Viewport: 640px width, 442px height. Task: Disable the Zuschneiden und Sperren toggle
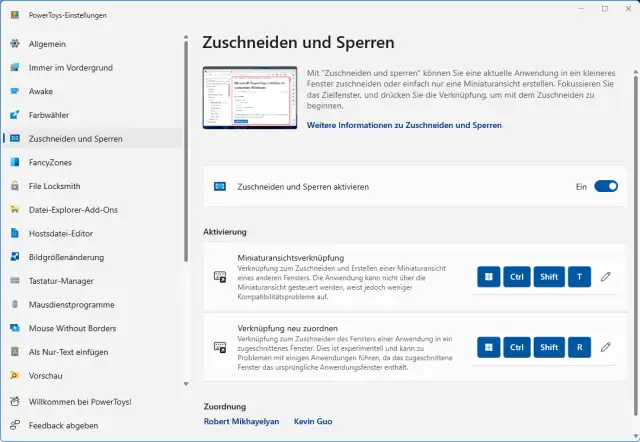tap(606, 186)
